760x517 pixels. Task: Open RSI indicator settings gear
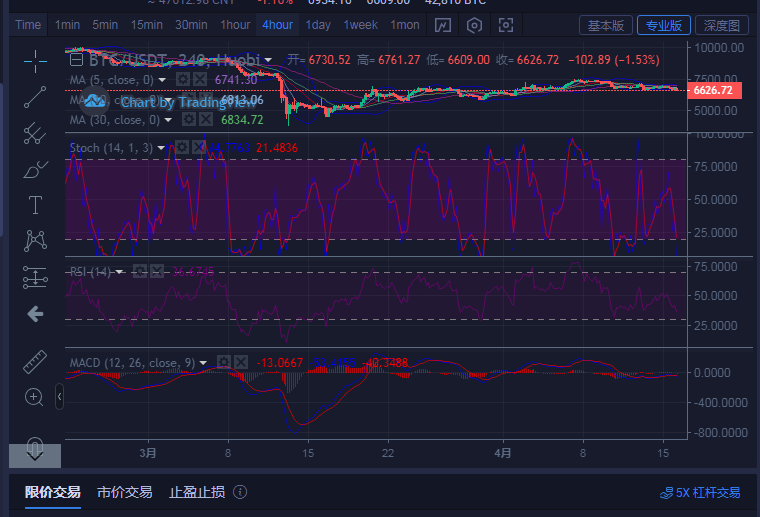click(140, 271)
